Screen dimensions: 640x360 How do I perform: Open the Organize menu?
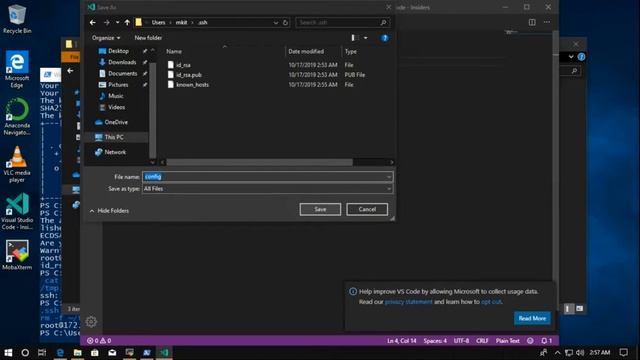[106, 38]
